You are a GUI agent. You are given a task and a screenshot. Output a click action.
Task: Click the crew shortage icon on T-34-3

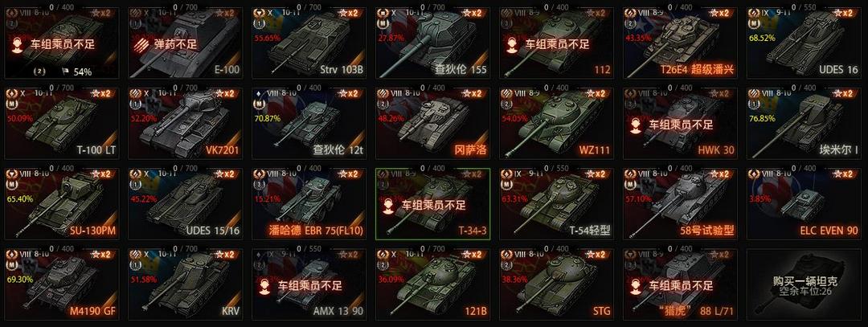(390, 205)
